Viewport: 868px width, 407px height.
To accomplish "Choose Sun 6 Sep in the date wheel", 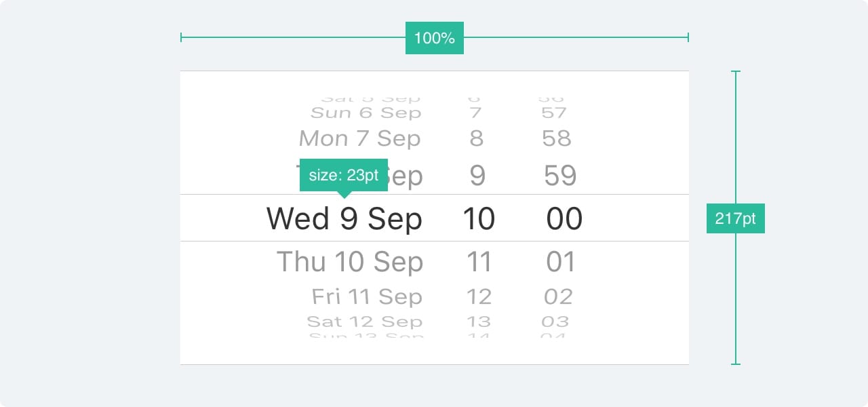I will (x=366, y=113).
